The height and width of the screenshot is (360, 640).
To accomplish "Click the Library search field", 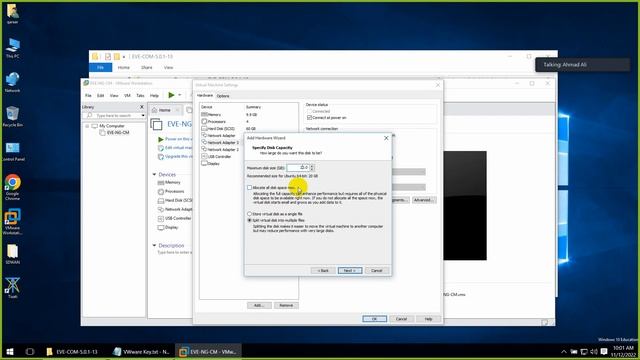I will pos(113,116).
